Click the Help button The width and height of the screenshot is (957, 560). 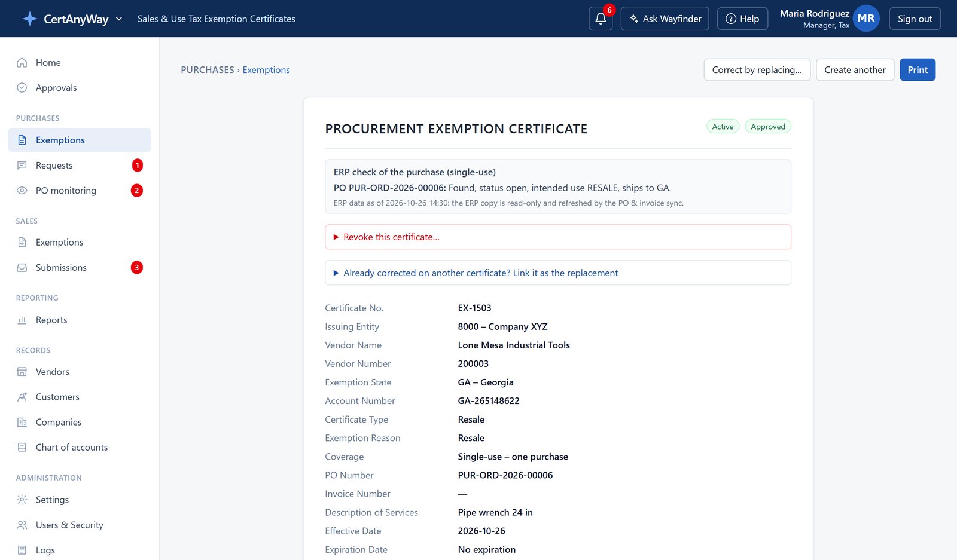point(742,19)
